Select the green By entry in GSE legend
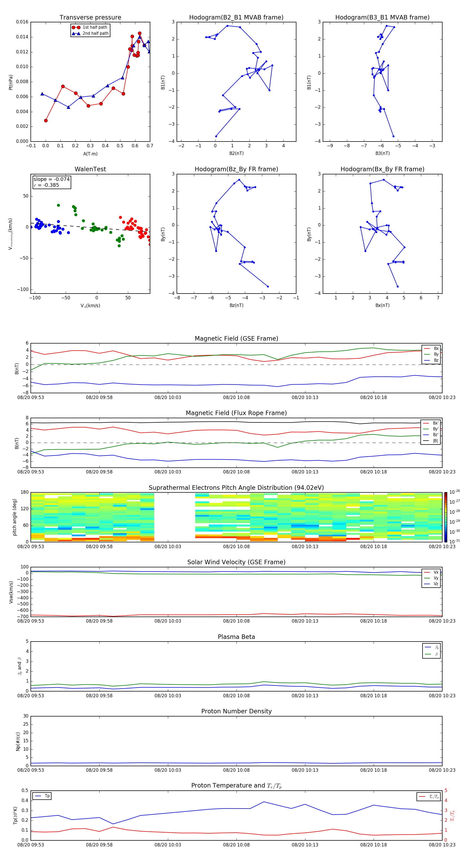Image resolution: width=473 pixels, height=868 pixels. click(431, 355)
